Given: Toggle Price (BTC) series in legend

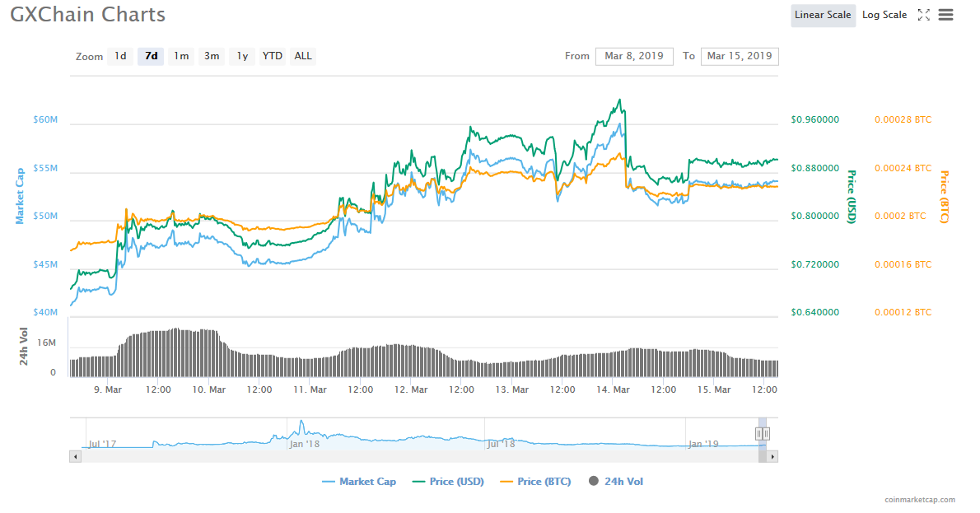Looking at the screenshot, I should click(x=536, y=482).
